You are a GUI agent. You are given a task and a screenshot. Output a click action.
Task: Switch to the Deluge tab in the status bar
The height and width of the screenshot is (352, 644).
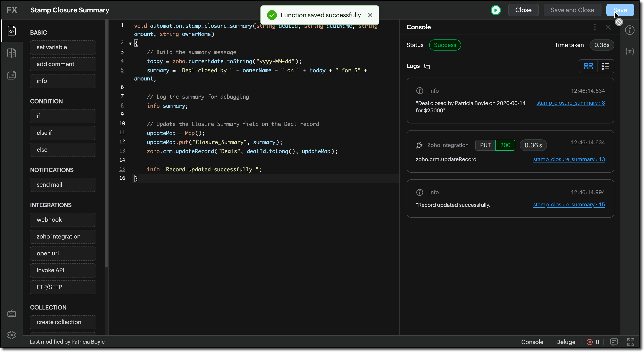566,342
